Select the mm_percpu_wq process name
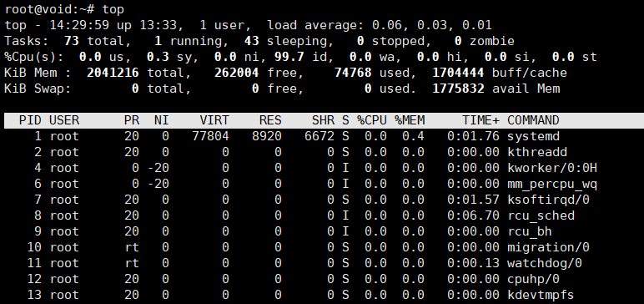 click(x=552, y=184)
